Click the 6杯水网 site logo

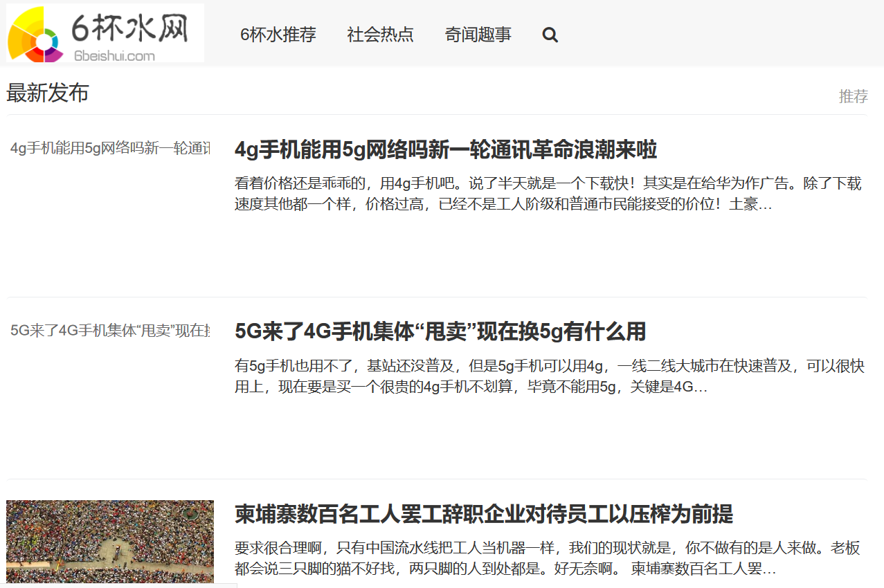(x=105, y=33)
